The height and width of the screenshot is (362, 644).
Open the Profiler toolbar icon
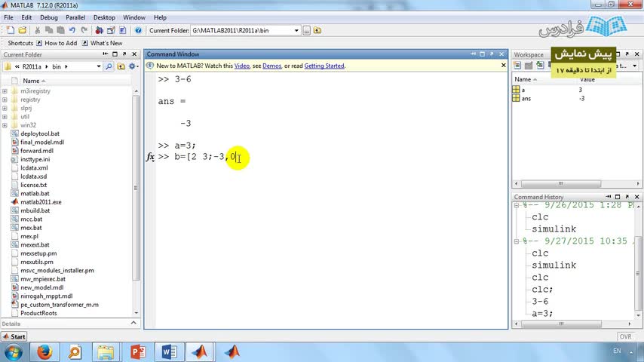[x=122, y=30]
